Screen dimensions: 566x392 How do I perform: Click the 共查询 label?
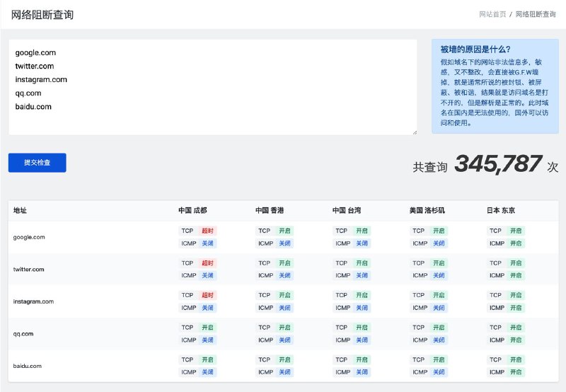coord(430,167)
